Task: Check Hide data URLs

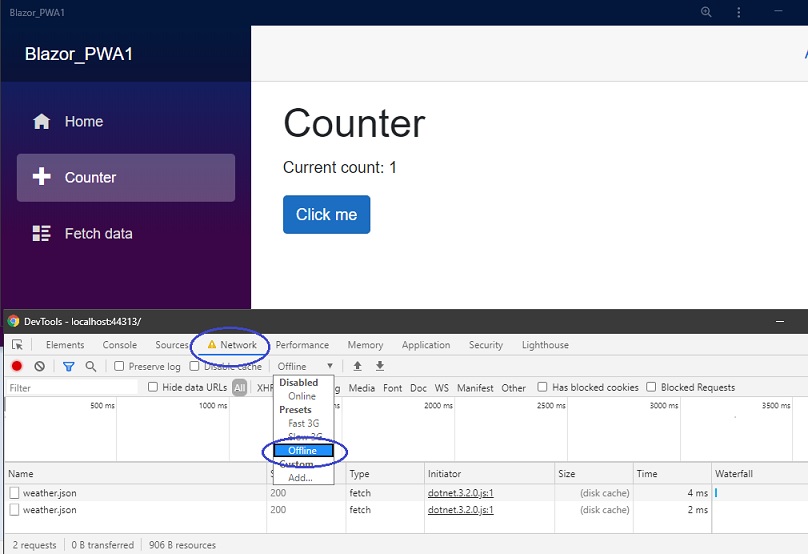Action: click(153, 387)
